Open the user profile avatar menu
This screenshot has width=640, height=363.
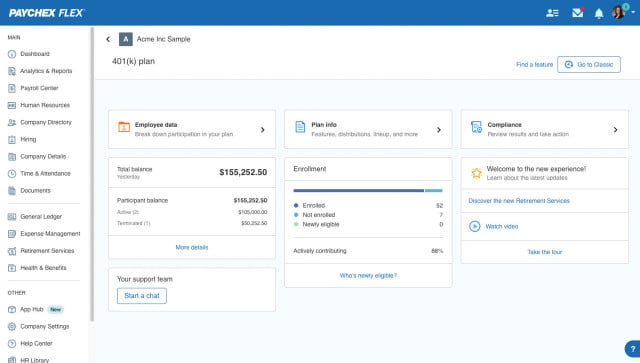[x=619, y=12]
